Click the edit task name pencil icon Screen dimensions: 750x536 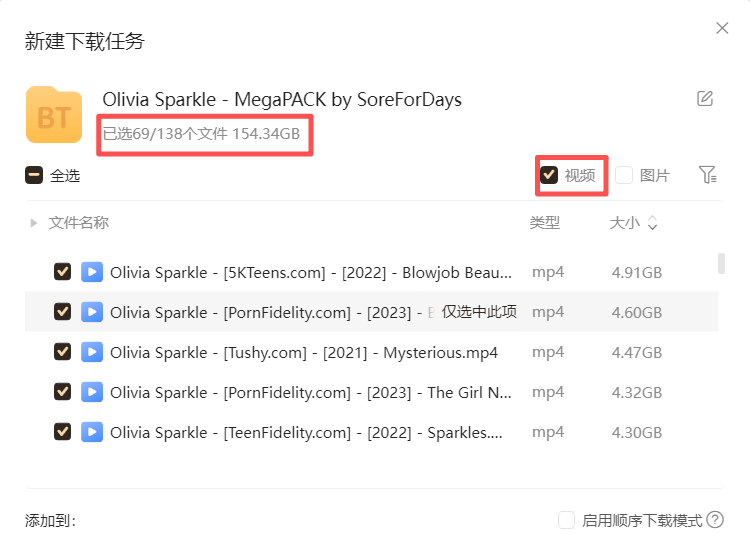click(705, 98)
